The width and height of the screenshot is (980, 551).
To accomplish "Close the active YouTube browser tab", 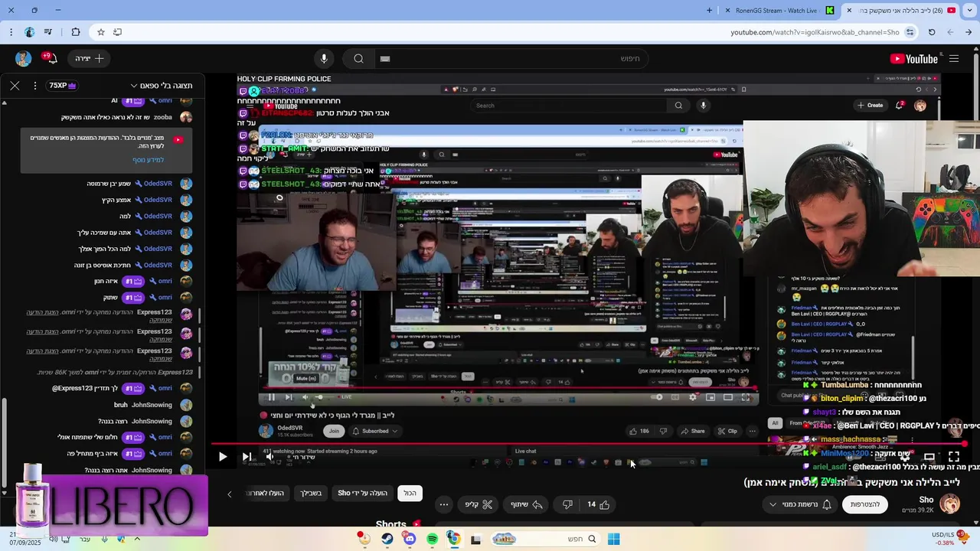I will 849,11.
